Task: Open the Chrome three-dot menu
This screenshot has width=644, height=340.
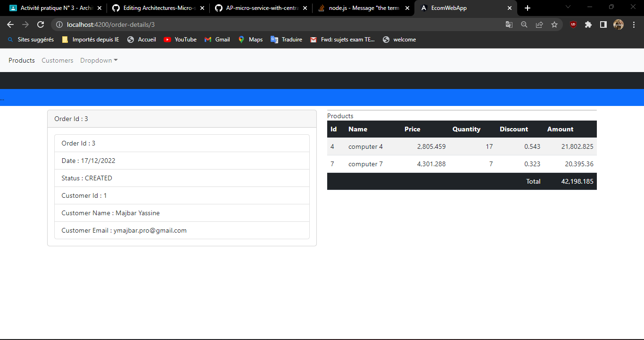Action: coord(634,24)
